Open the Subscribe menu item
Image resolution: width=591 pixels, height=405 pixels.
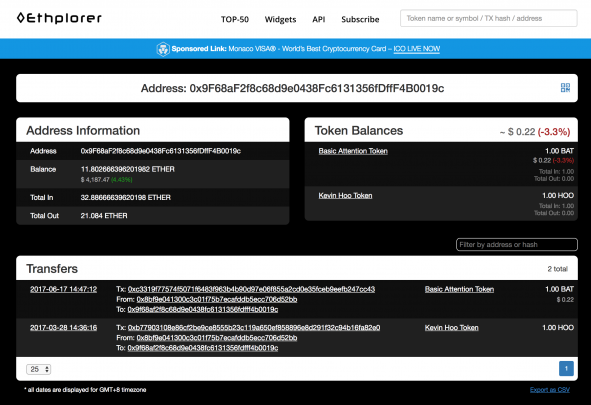360,19
